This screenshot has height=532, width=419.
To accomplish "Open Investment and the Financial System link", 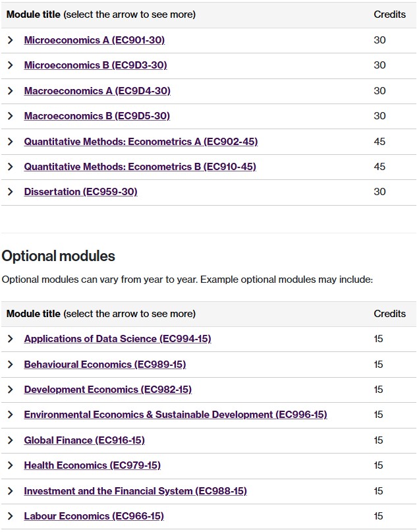I will click(x=135, y=491).
